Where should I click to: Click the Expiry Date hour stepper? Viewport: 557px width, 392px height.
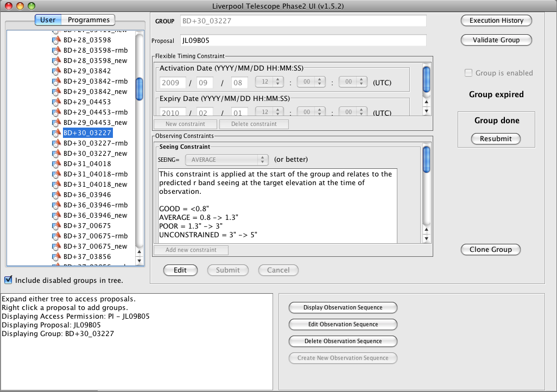pyautogui.click(x=278, y=112)
